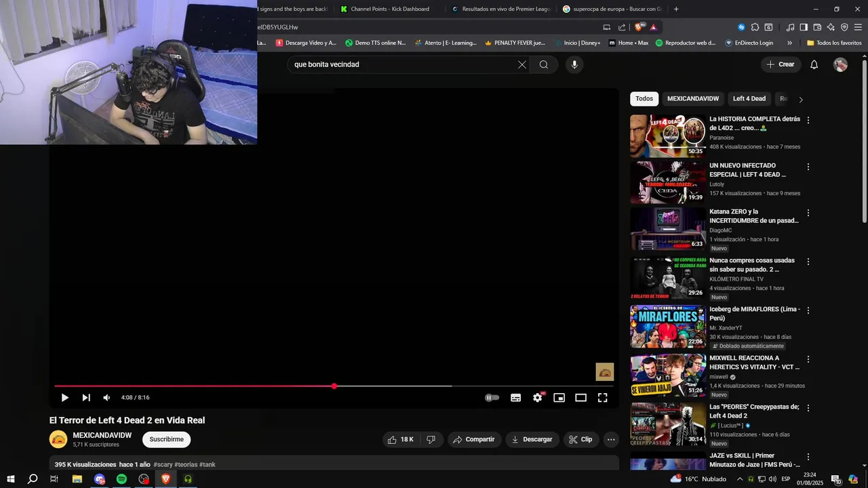Click the magnifier search button
The width and height of the screenshot is (868, 488).
(x=544, y=64)
